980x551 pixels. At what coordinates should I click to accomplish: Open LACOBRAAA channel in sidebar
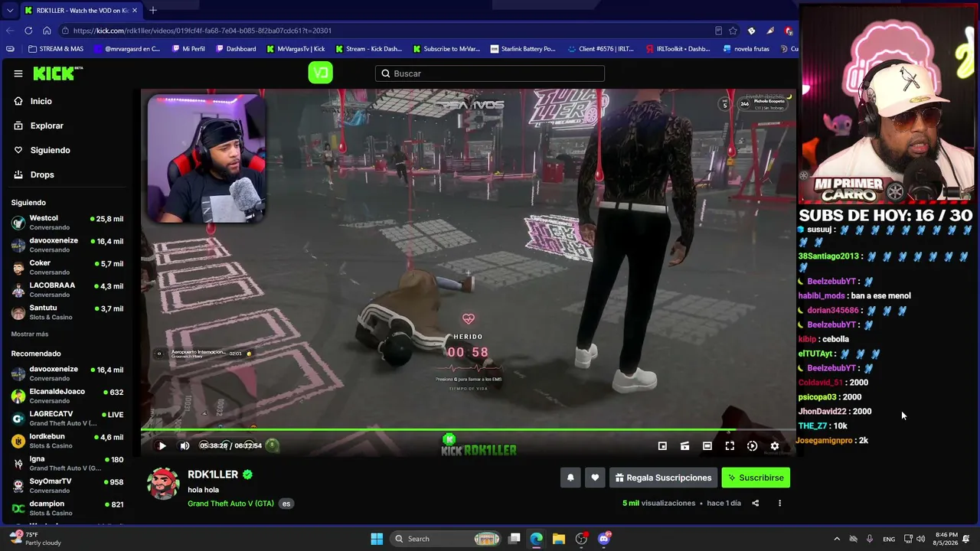(67, 290)
